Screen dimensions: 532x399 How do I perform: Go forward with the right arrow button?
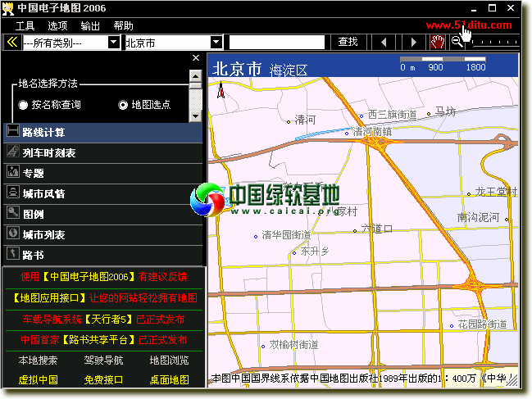[413, 43]
